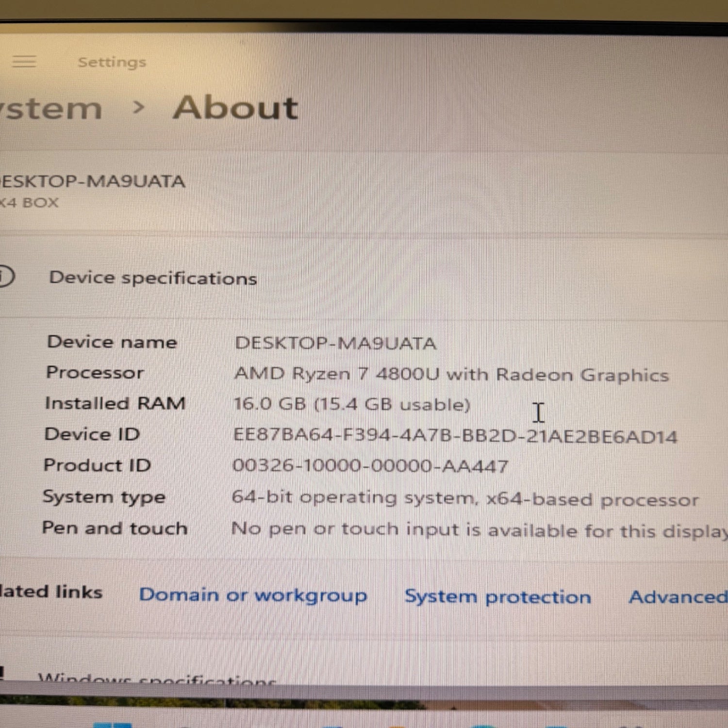
Task: Click the Settings title text
Action: coord(112,62)
